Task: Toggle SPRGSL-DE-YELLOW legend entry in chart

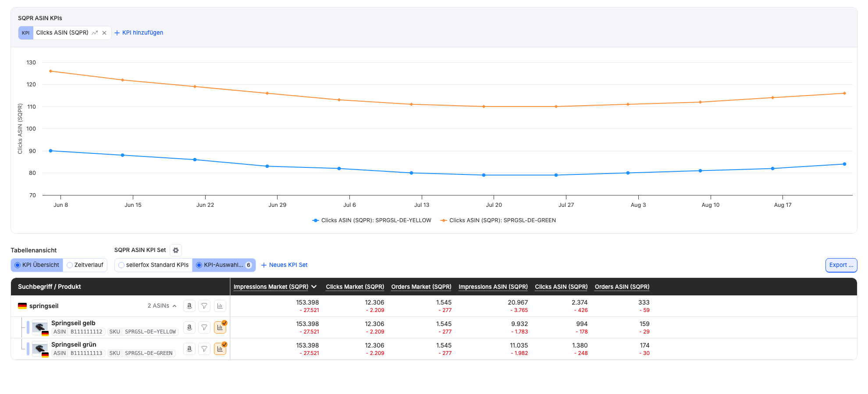Action: point(372,220)
